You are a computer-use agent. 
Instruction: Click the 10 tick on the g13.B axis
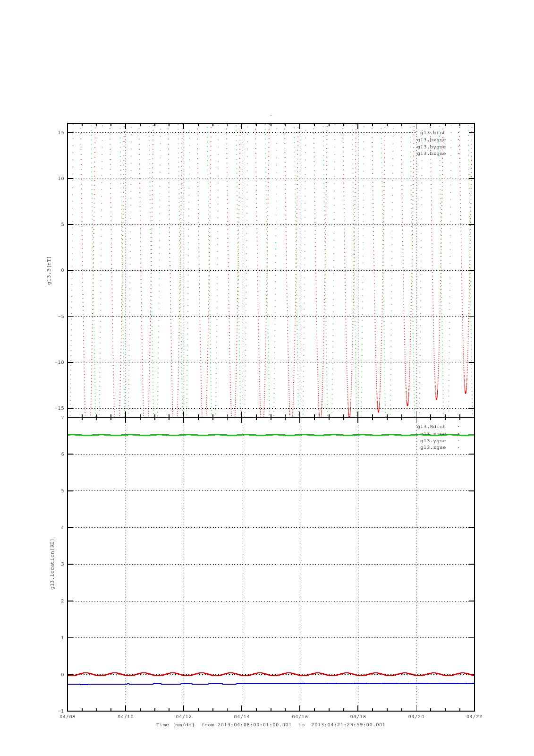[61, 179]
